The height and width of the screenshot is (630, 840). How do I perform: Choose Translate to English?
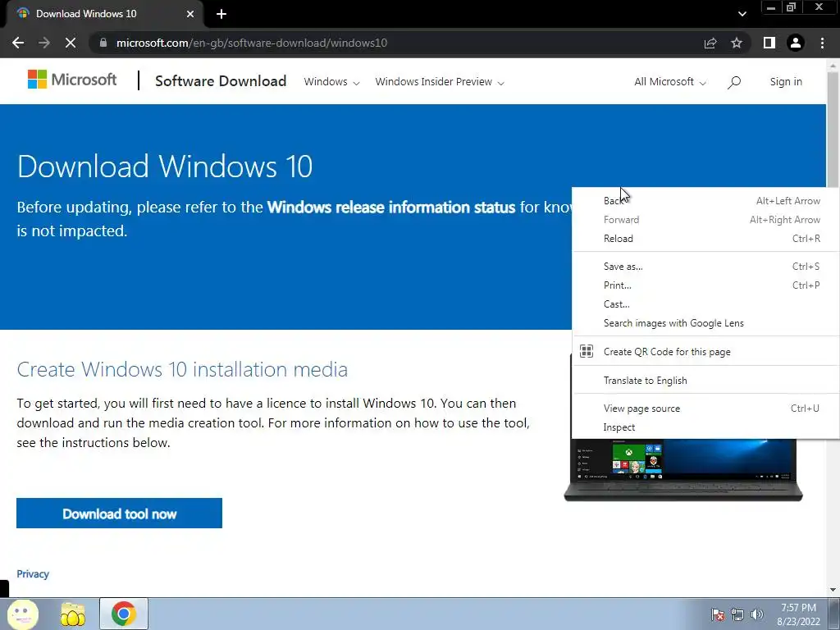(x=706, y=381)
